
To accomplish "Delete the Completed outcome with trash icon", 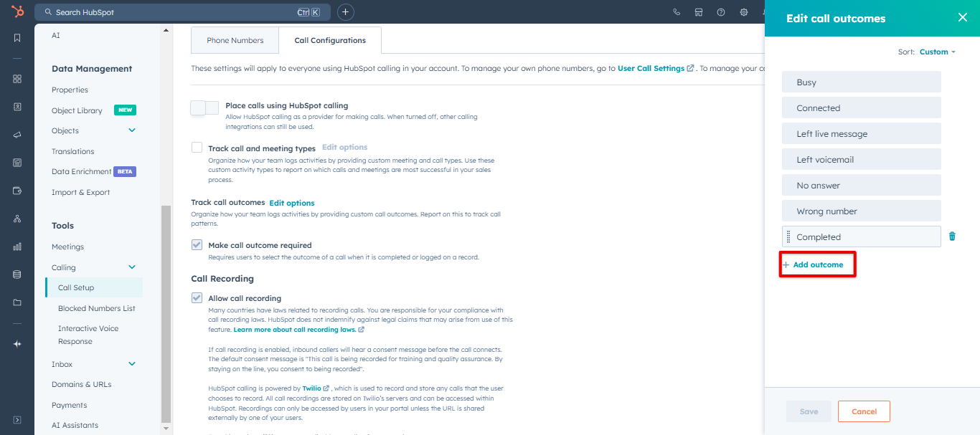I will [x=952, y=236].
